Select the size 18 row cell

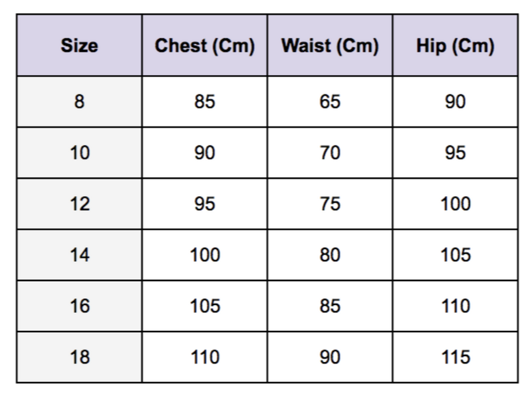(x=79, y=357)
